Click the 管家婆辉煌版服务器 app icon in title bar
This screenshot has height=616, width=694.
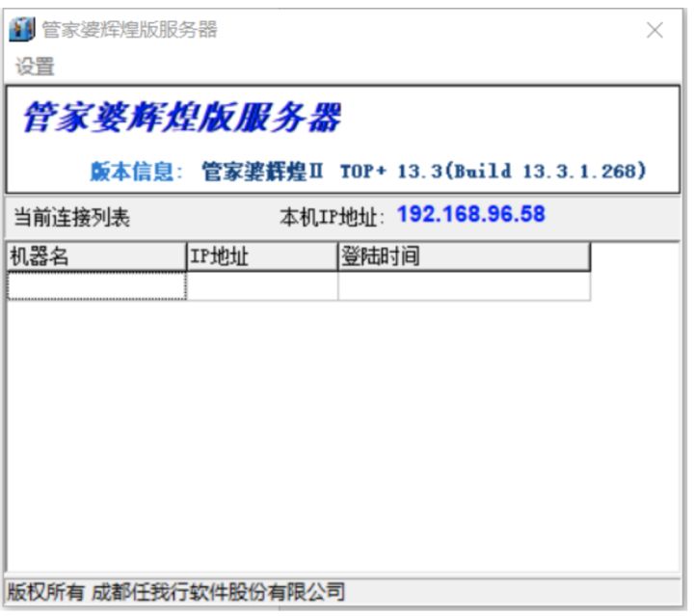click(21, 30)
